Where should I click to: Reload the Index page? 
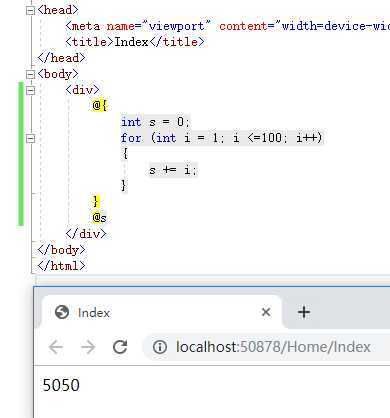coord(120,347)
